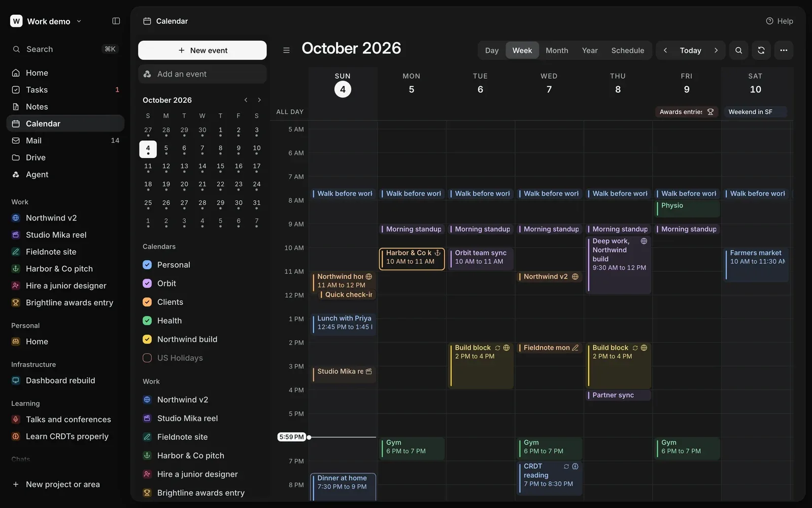Jump to Today
The width and height of the screenshot is (812, 508).
pos(691,50)
